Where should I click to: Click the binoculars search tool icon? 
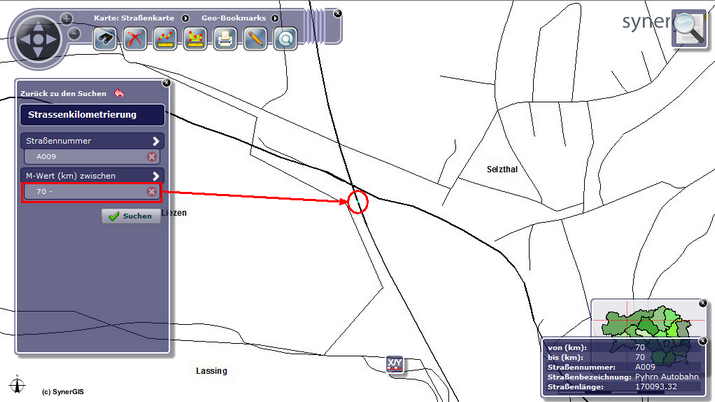coord(106,39)
